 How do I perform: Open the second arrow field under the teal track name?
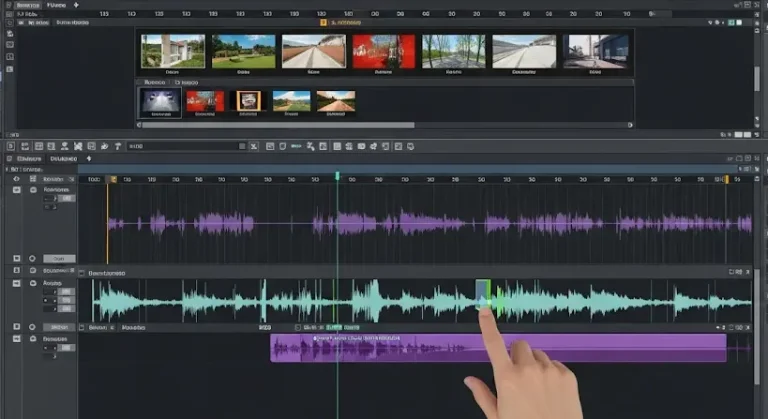pos(50,300)
